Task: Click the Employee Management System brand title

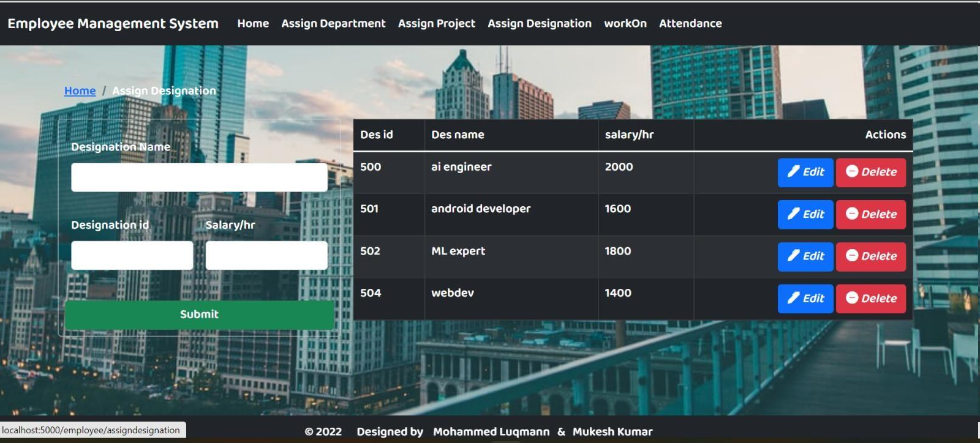Action: 113,23
